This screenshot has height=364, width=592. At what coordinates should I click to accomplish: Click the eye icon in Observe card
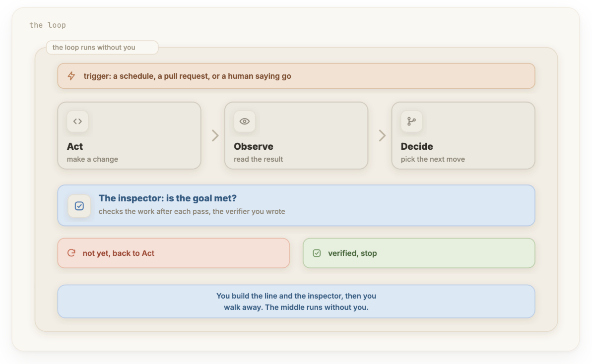pos(245,121)
